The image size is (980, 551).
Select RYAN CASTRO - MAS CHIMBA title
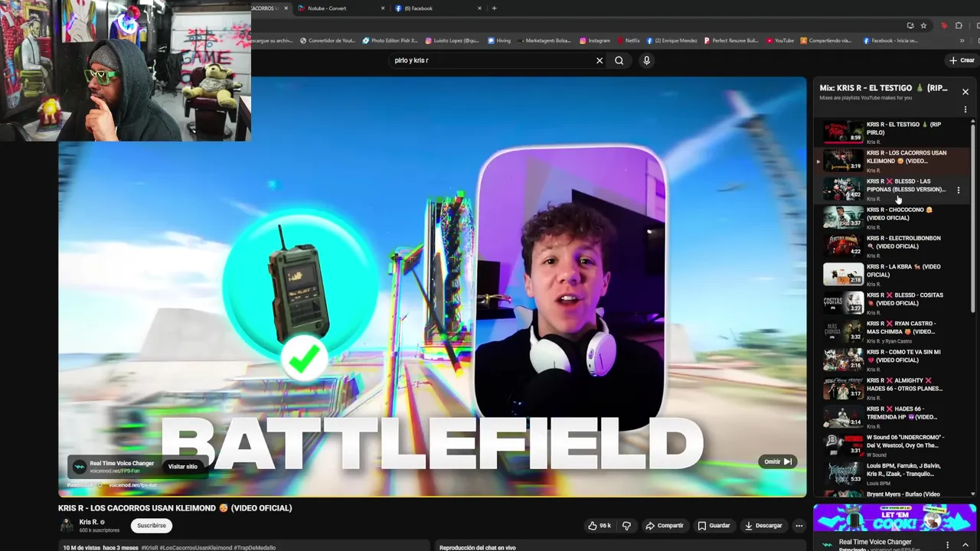coord(901,328)
